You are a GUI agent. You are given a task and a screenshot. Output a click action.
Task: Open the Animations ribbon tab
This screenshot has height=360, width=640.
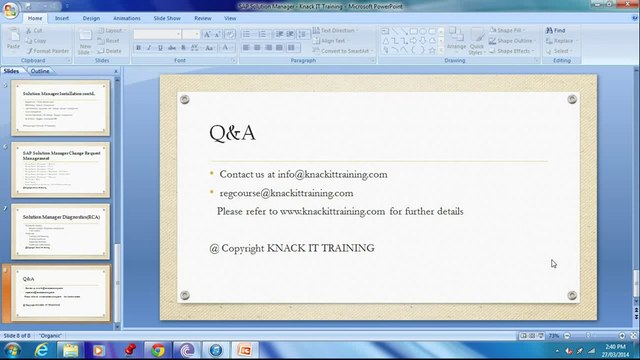click(x=127, y=18)
